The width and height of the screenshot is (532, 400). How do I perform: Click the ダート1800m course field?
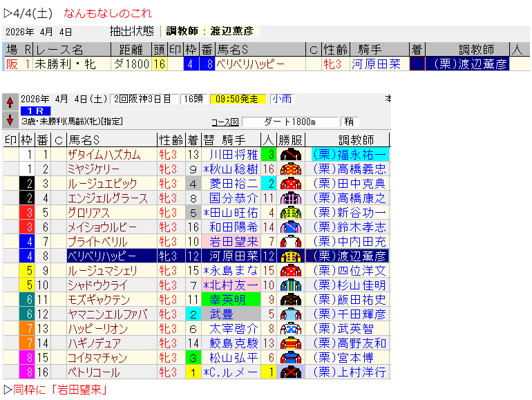click(x=289, y=122)
